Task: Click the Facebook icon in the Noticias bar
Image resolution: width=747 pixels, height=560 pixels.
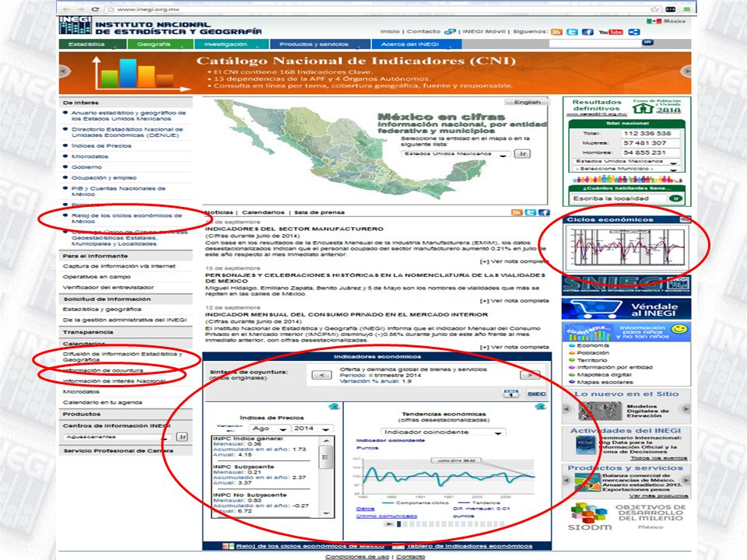Action: tap(544, 212)
